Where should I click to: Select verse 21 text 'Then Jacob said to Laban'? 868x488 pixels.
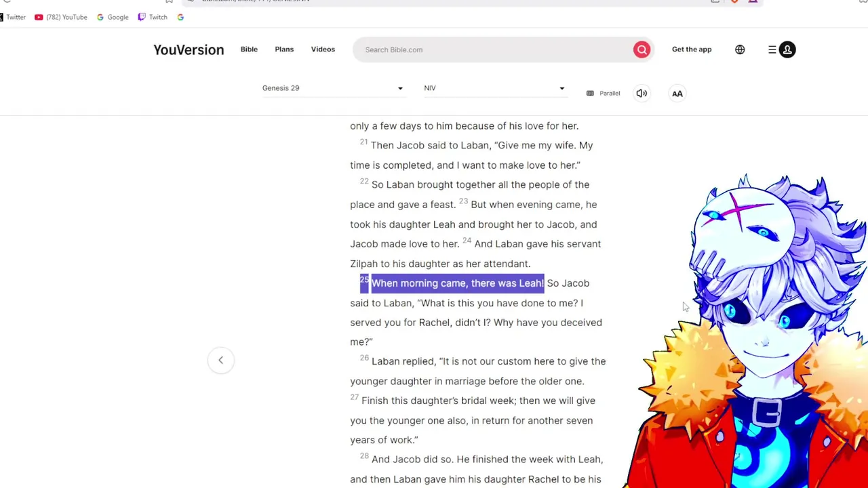[x=431, y=145]
